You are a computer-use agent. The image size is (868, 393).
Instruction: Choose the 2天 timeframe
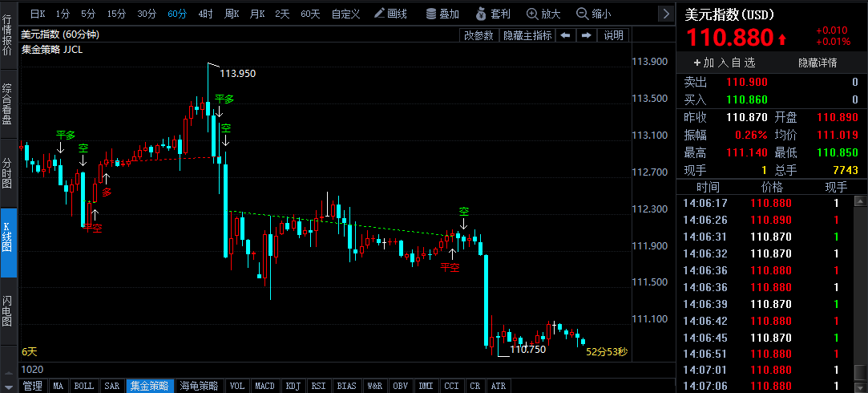point(282,14)
